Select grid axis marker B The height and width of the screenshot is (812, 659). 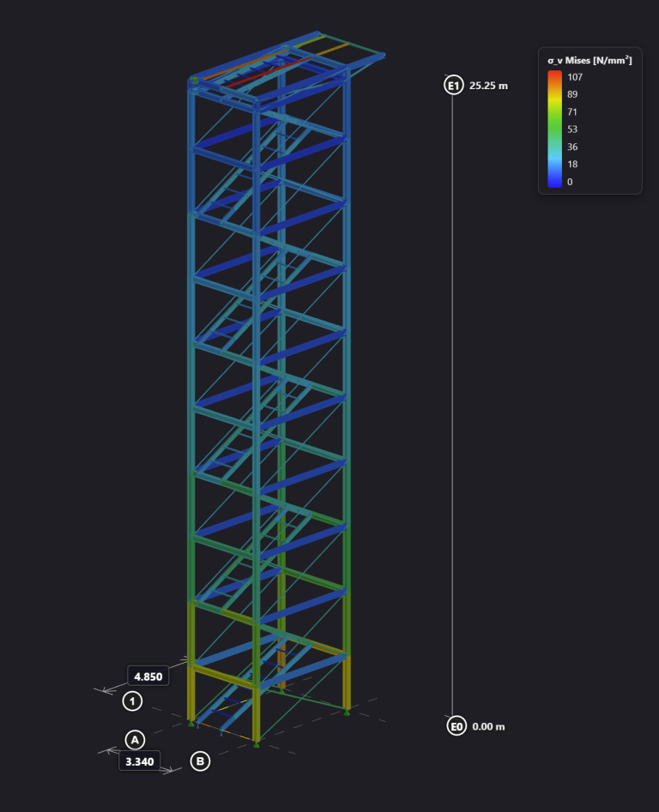[x=201, y=761]
